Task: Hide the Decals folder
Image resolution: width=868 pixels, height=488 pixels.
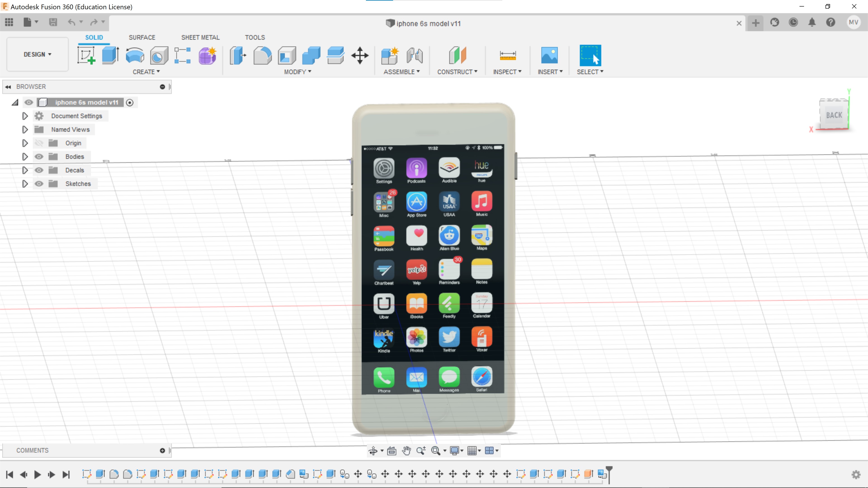Action: click(39, 170)
